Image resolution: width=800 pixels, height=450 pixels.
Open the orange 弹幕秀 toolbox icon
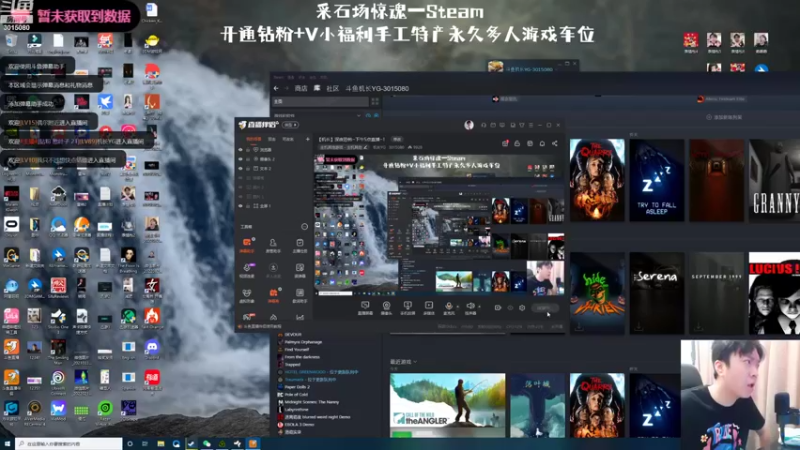(273, 294)
